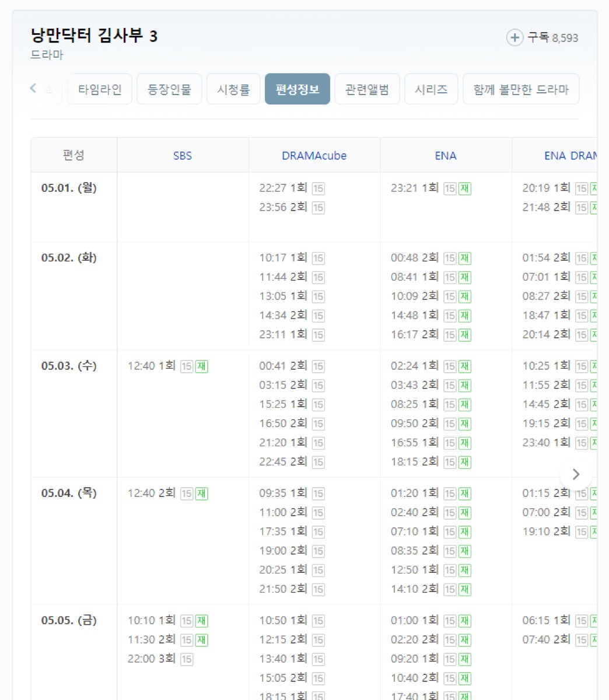Click the date 05.02. (화)
Screen dimensions: 609x700
pos(69,258)
